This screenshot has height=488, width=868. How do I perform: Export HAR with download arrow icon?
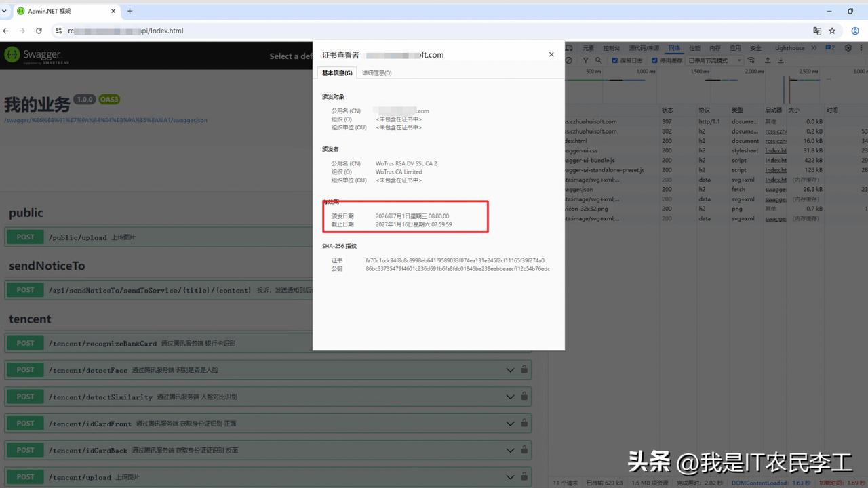click(x=781, y=60)
